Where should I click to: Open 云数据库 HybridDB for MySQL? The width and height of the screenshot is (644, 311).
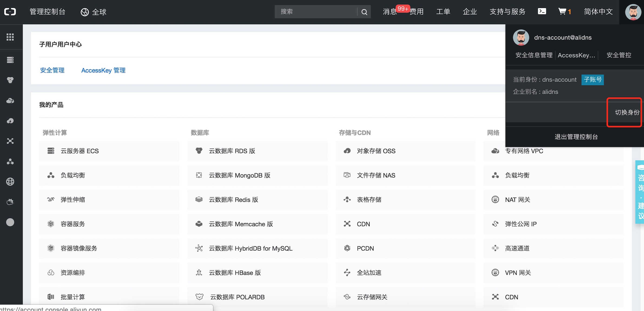pyautogui.click(x=257, y=248)
